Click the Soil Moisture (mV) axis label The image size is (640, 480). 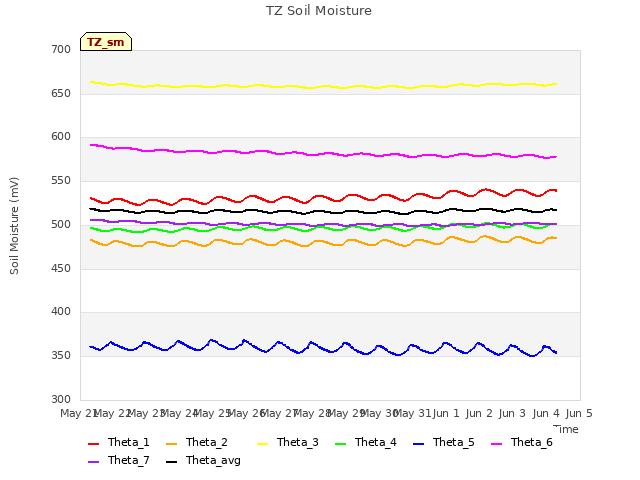(14, 225)
